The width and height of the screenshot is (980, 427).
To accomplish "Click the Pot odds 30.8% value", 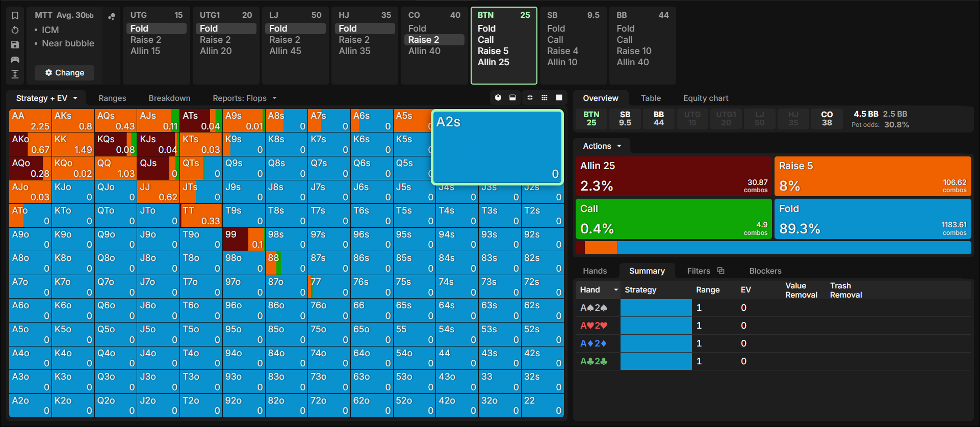I will point(896,125).
